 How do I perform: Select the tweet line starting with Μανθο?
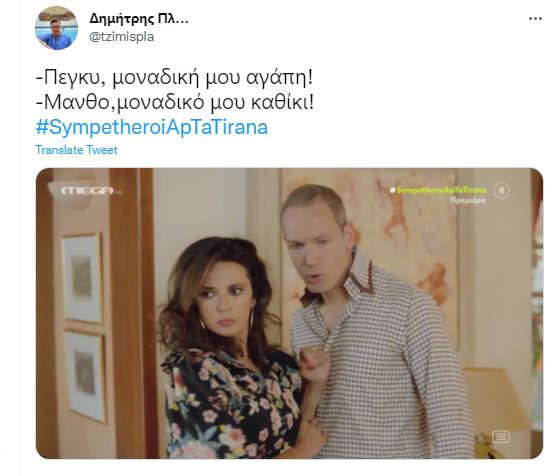pyautogui.click(x=175, y=103)
